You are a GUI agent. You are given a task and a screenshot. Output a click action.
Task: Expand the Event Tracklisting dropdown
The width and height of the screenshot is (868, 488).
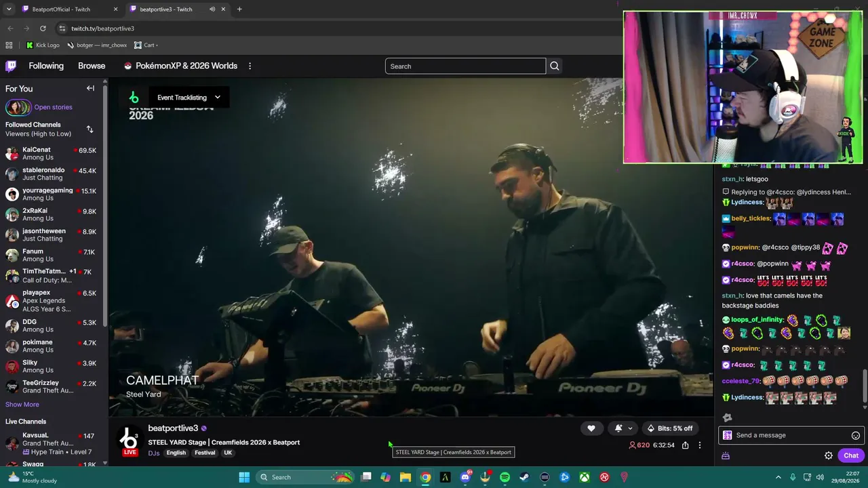click(189, 98)
